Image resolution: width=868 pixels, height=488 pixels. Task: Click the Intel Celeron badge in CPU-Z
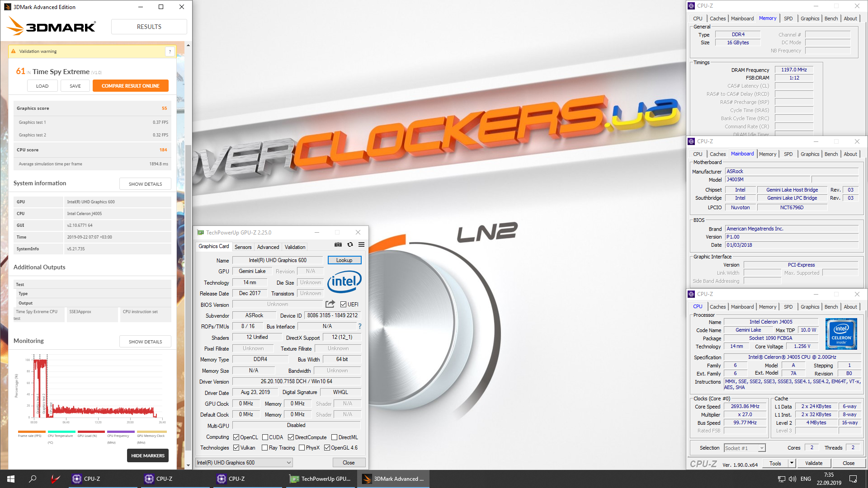841,334
